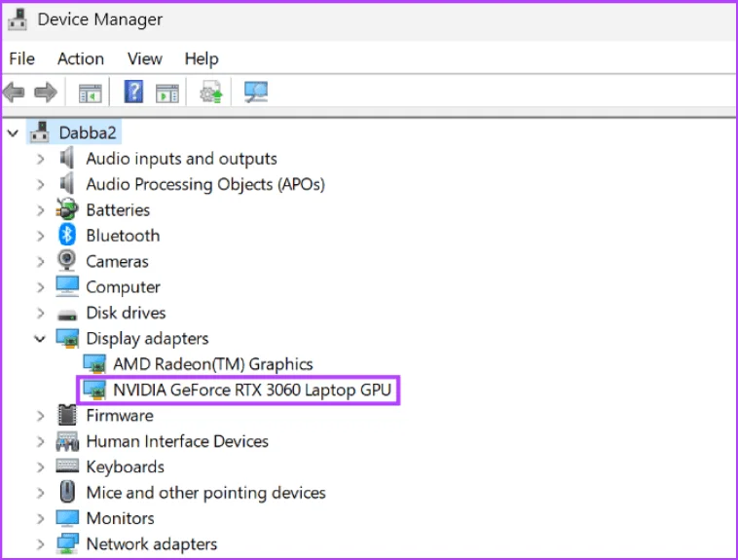This screenshot has width=738, height=560.
Task: Click the Disk drives category icon
Action: tap(67, 315)
